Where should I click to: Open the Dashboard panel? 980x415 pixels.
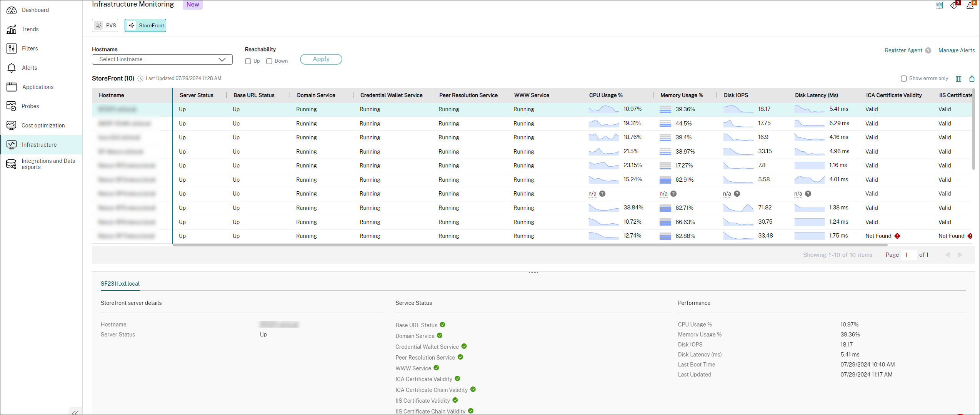tap(35, 10)
